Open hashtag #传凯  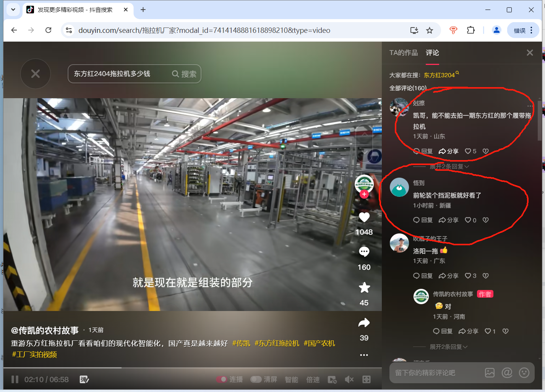pyautogui.click(x=241, y=343)
